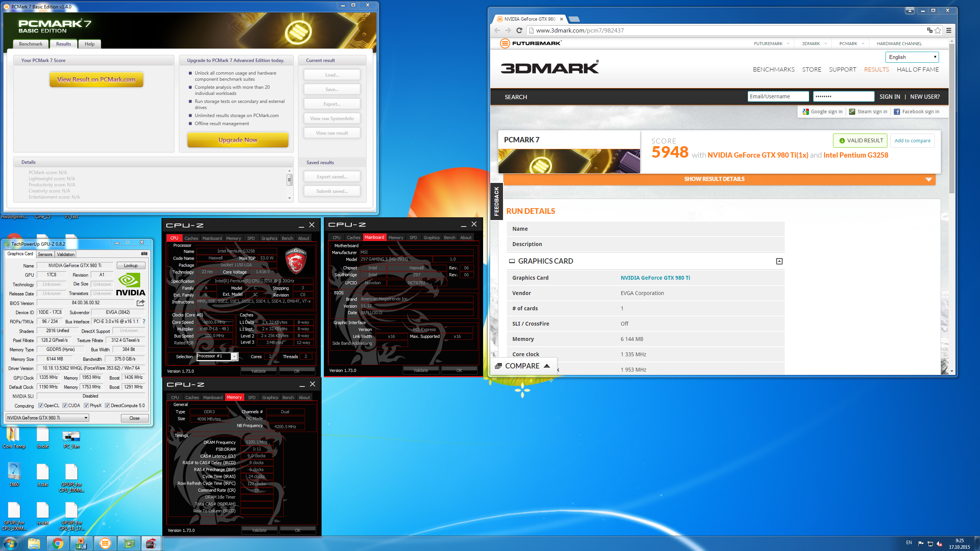The width and height of the screenshot is (980, 551).
Task: Open the FUTUREMARK header dropdown
Action: (x=771, y=44)
